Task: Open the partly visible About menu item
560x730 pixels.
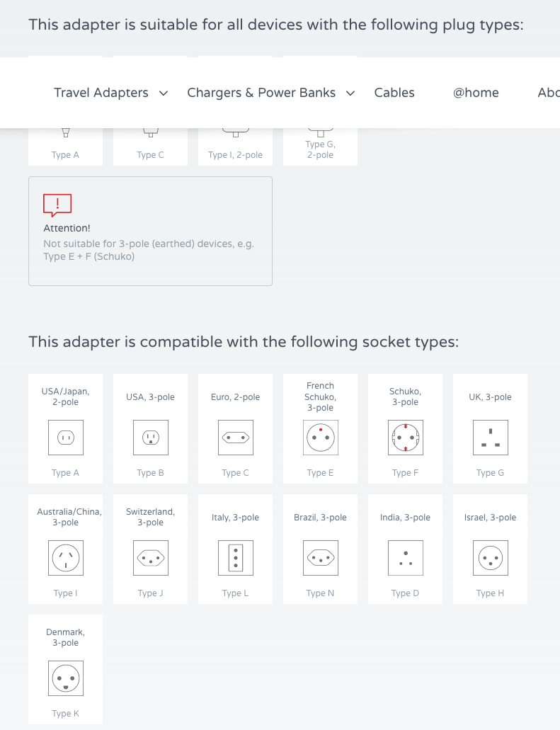Action: point(549,93)
